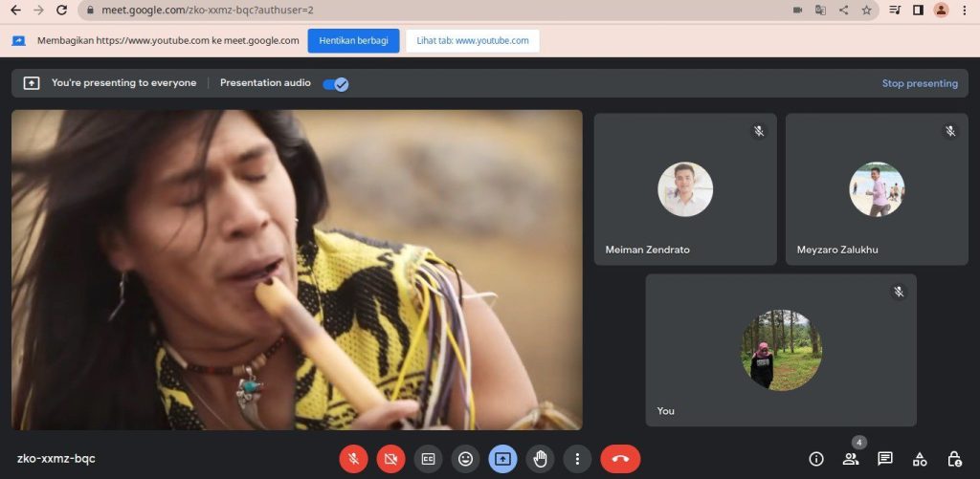Click "You're presenting to everyone" text

123,83
